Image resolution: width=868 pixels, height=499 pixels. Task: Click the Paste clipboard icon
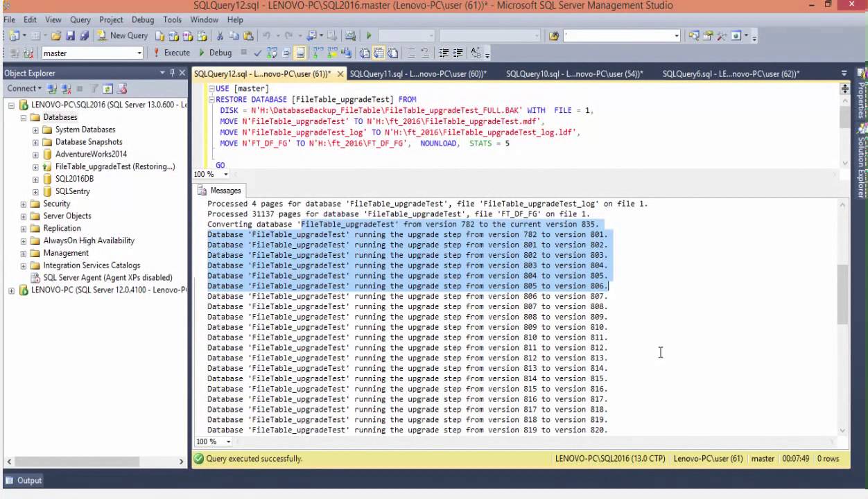(247, 35)
